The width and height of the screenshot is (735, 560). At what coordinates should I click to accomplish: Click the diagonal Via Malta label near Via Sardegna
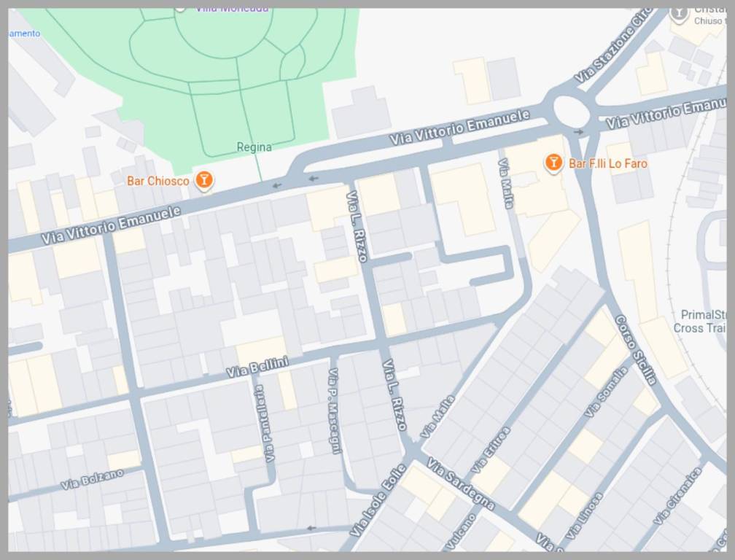coord(437,416)
